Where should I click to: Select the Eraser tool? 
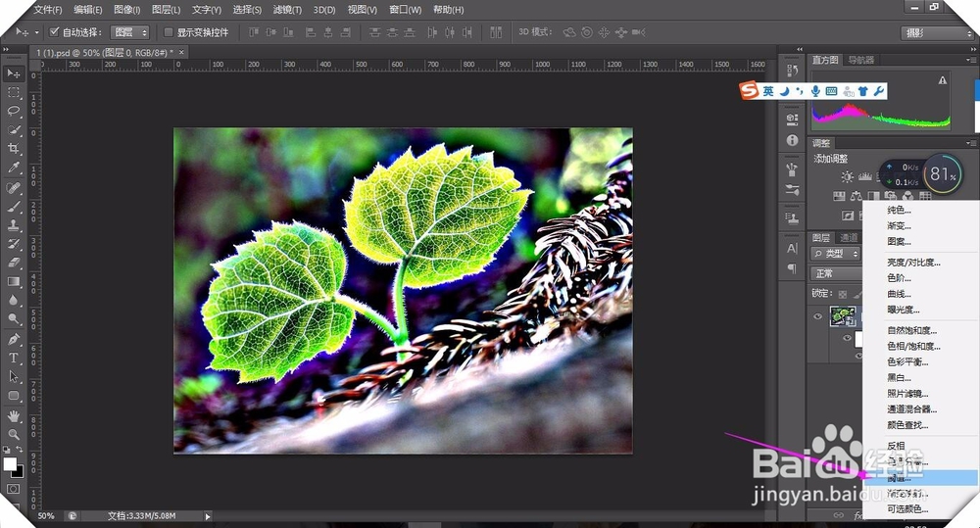[13, 263]
